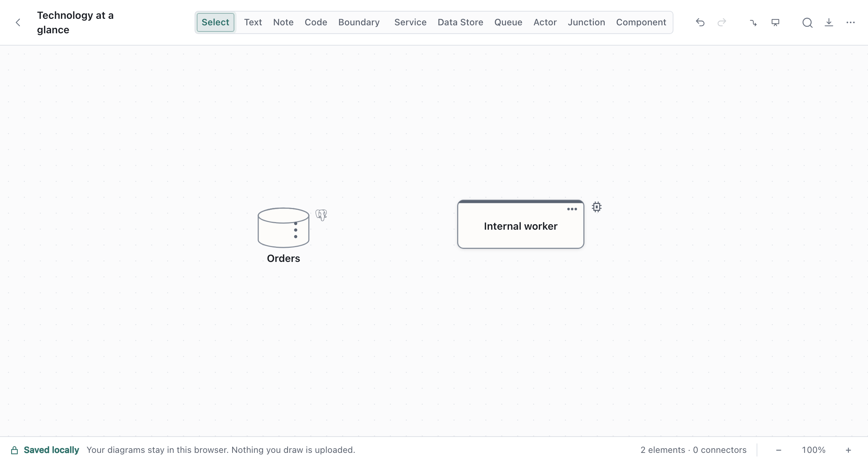
Task: Activate the connector arrow tool
Action: tap(753, 22)
